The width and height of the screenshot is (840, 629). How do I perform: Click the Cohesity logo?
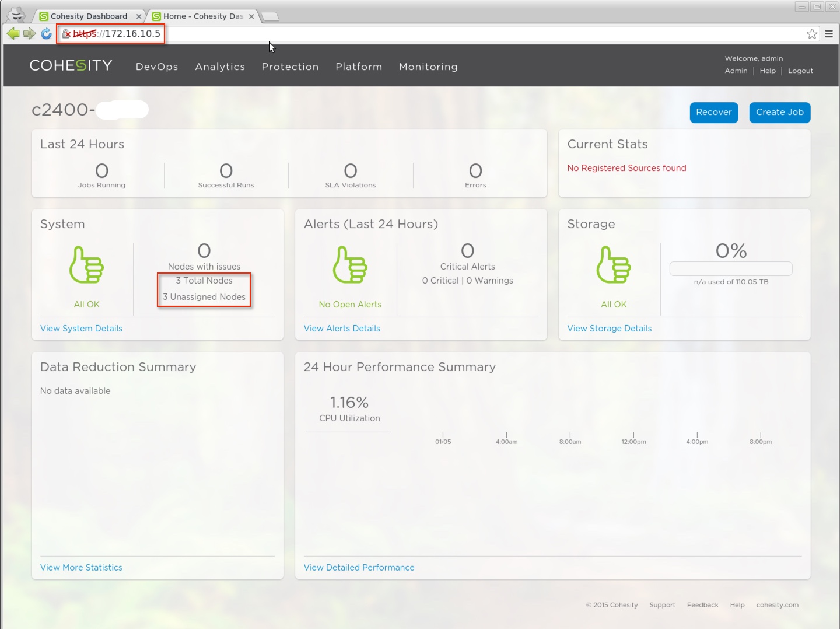(x=71, y=65)
